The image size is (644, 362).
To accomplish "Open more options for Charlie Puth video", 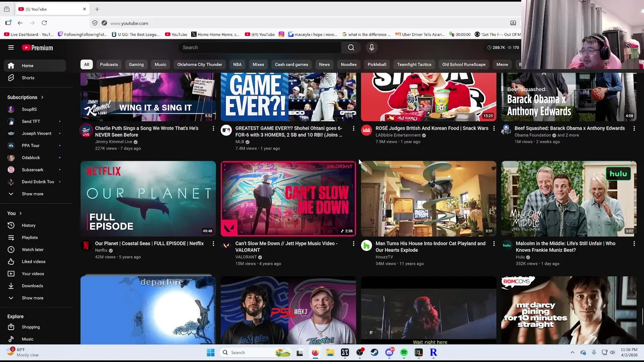I will pos(213,129).
